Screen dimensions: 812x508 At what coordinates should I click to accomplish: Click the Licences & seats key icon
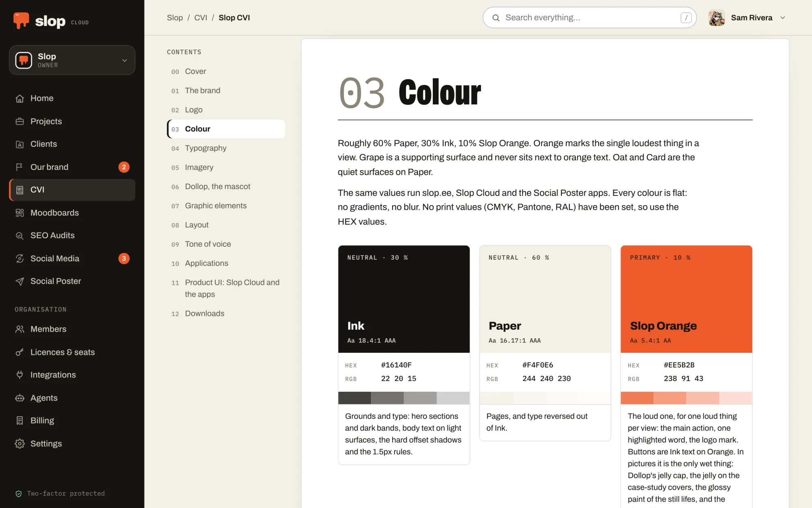19,352
